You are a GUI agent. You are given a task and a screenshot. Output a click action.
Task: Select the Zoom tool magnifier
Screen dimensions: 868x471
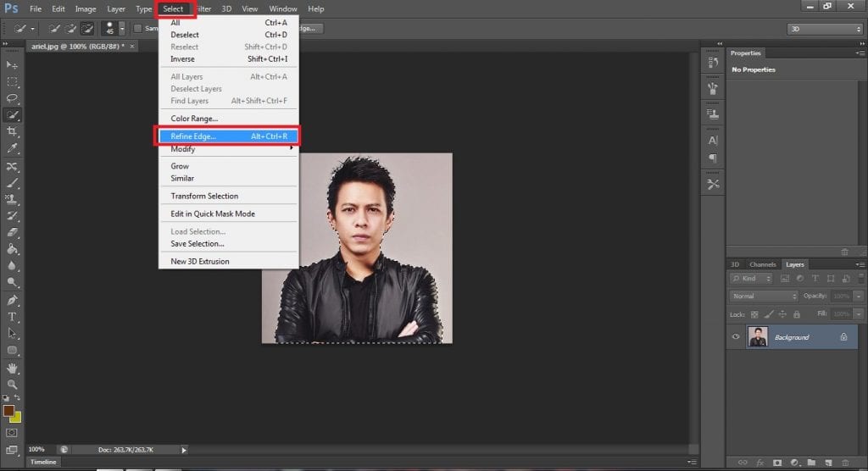tap(13, 384)
